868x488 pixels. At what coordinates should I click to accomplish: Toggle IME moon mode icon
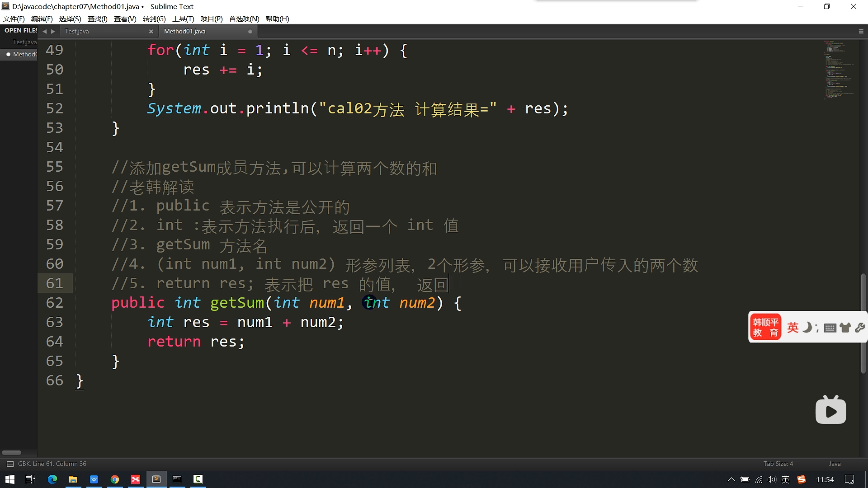(807, 328)
